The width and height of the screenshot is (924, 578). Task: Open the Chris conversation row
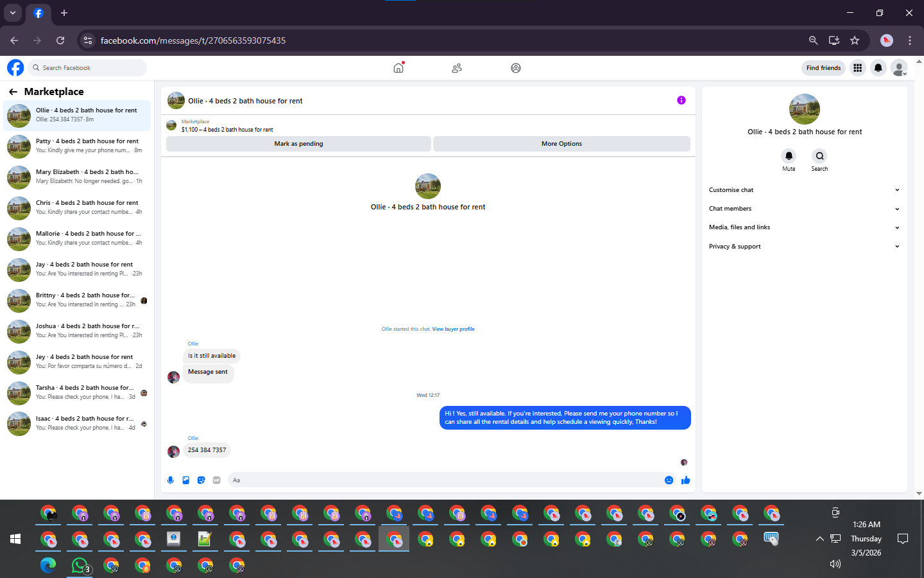click(77, 207)
